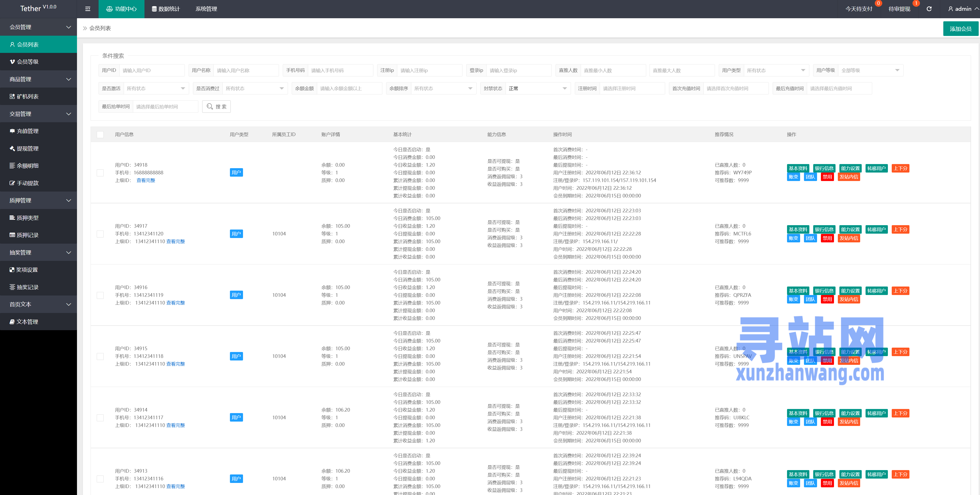
Task: Collapse sidebar with hamburger icon
Action: [x=88, y=9]
